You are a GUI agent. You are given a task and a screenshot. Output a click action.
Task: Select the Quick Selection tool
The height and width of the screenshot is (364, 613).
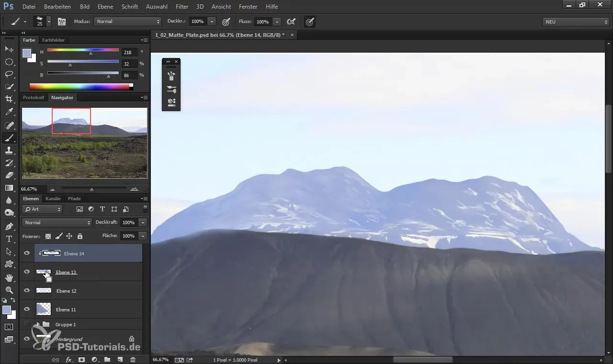(9, 87)
